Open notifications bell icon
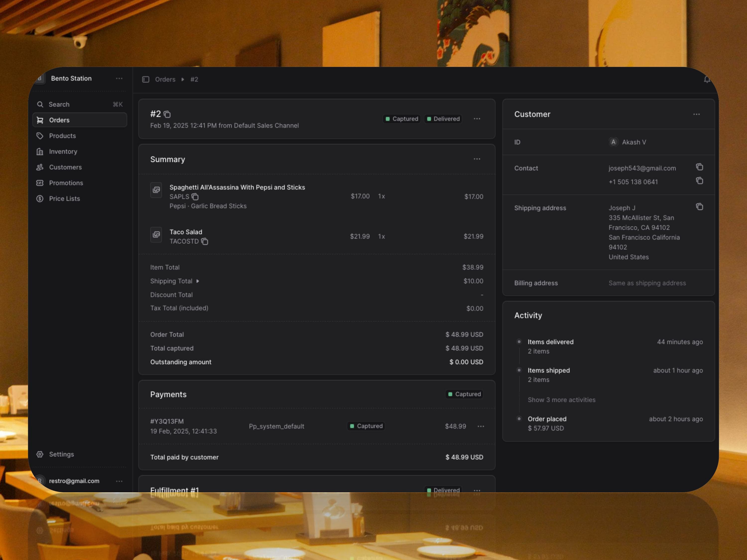This screenshot has height=560, width=747. (707, 80)
